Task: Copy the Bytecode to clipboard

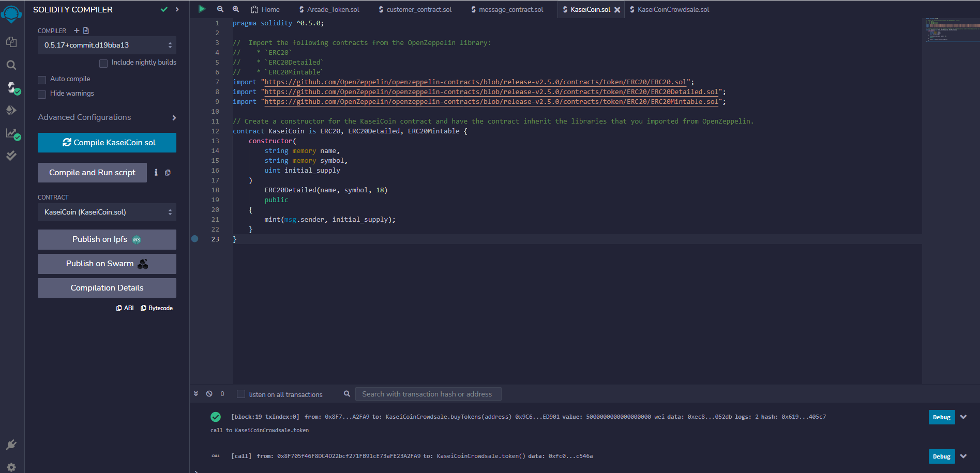Action: point(157,308)
